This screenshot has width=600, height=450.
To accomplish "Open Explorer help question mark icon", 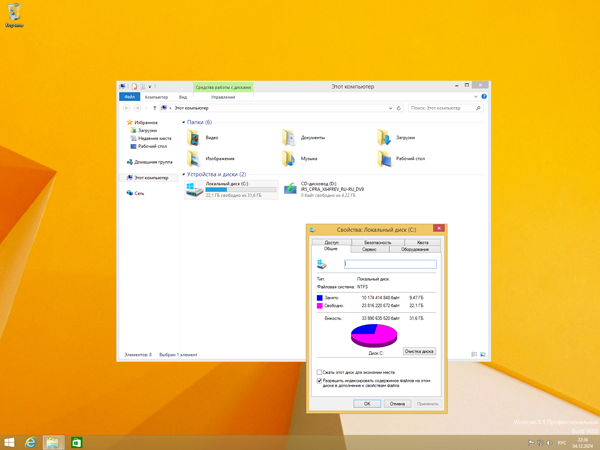I will point(484,97).
